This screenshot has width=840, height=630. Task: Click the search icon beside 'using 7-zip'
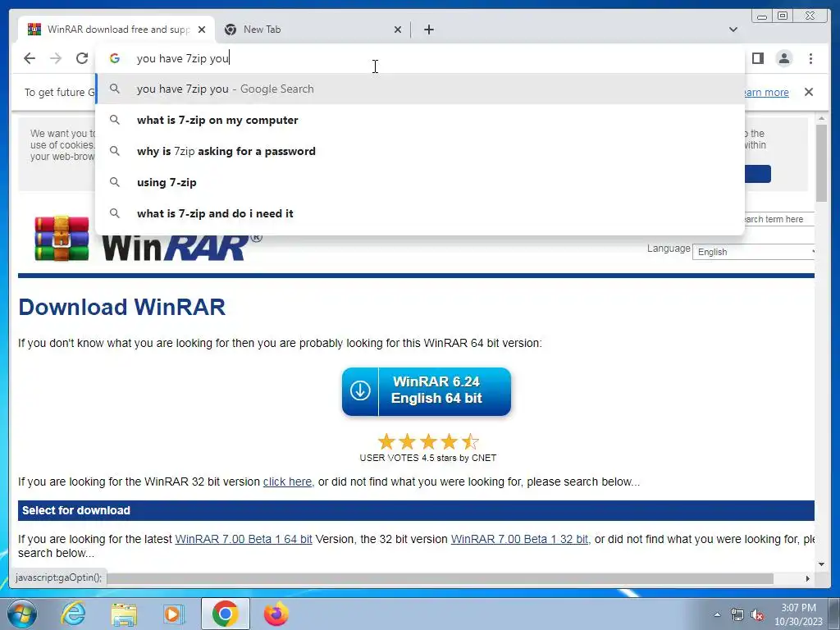115,182
